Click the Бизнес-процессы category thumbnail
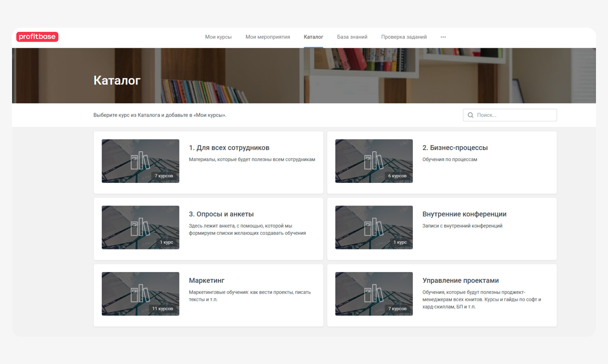Viewport: 608px width, 364px height. [374, 161]
